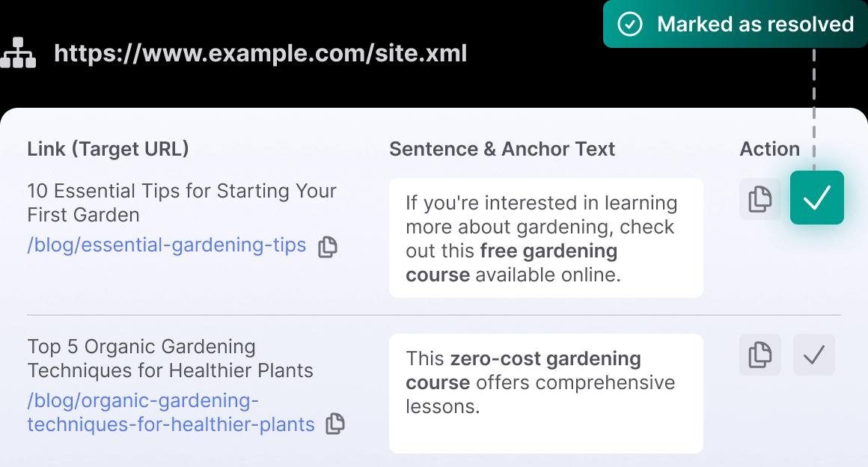Copy the /blog/essential-gardening-tips URL

[328, 246]
